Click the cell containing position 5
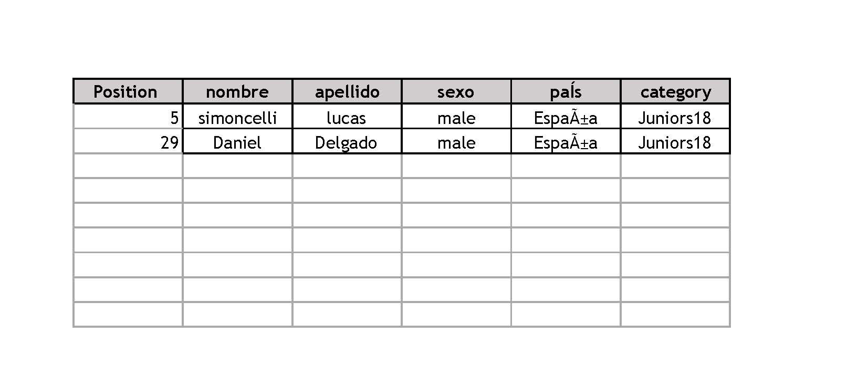This screenshot has width=868, height=385. [x=128, y=117]
